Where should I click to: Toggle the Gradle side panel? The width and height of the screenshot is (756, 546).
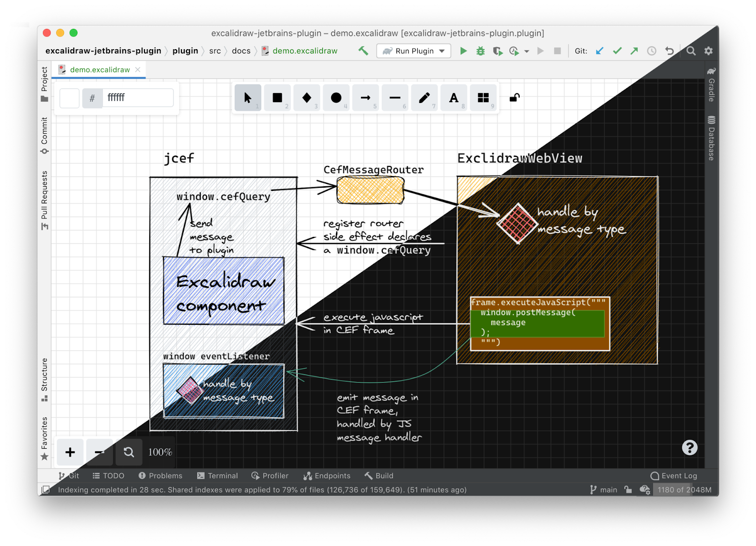coord(711,85)
